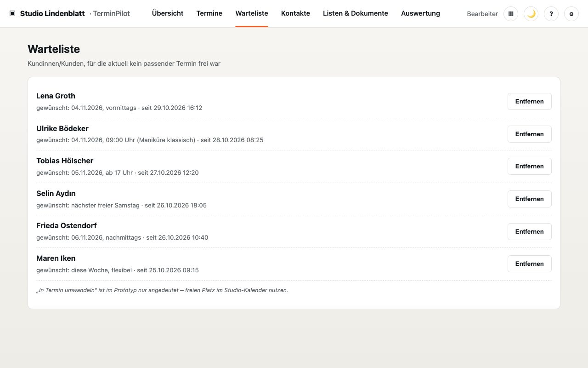Remove Maren Iken from waitlist

[529, 264]
